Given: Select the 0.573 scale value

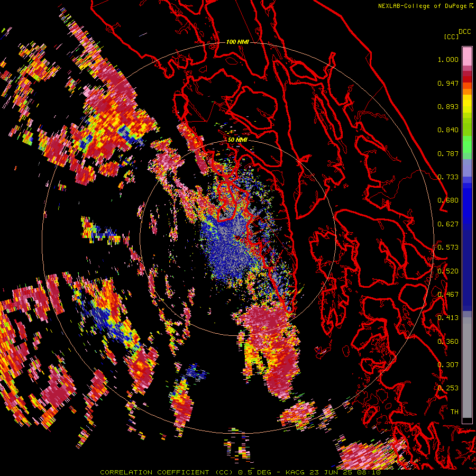Looking at the screenshot, I should click(x=448, y=248).
